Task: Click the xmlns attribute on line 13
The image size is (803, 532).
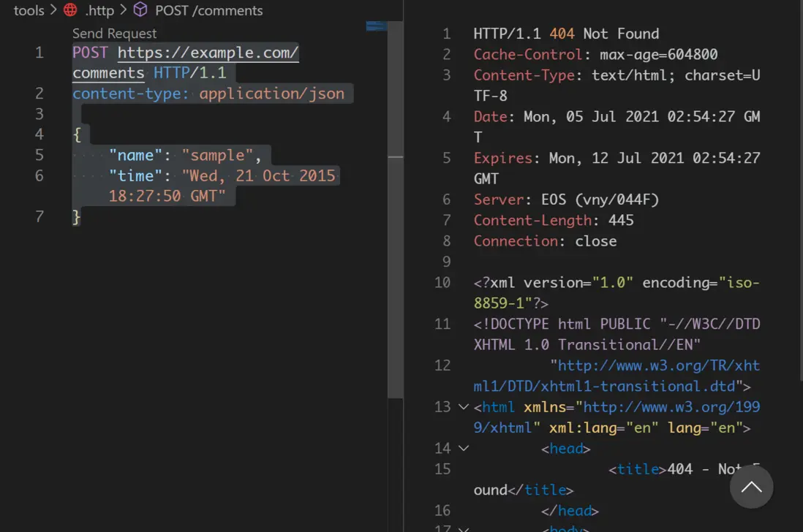Action: point(545,407)
